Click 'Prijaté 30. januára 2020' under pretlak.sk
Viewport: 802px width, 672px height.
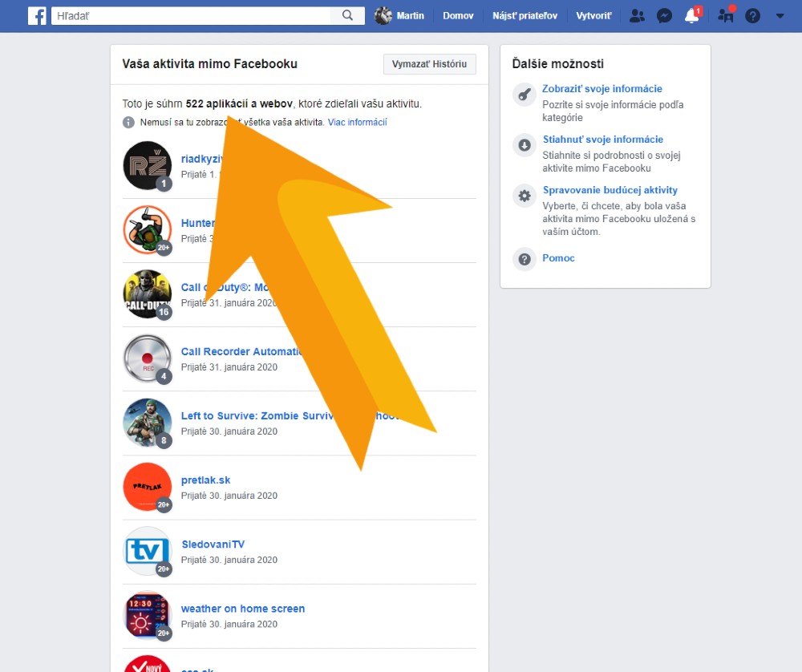229,496
